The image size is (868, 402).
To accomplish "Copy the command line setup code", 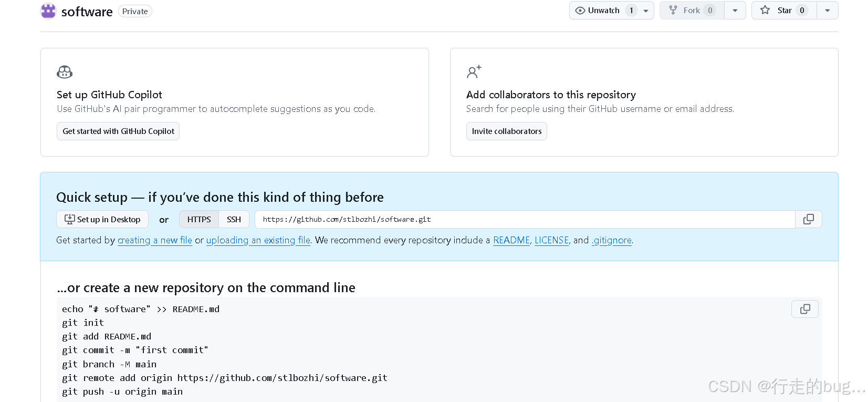I will coord(805,309).
